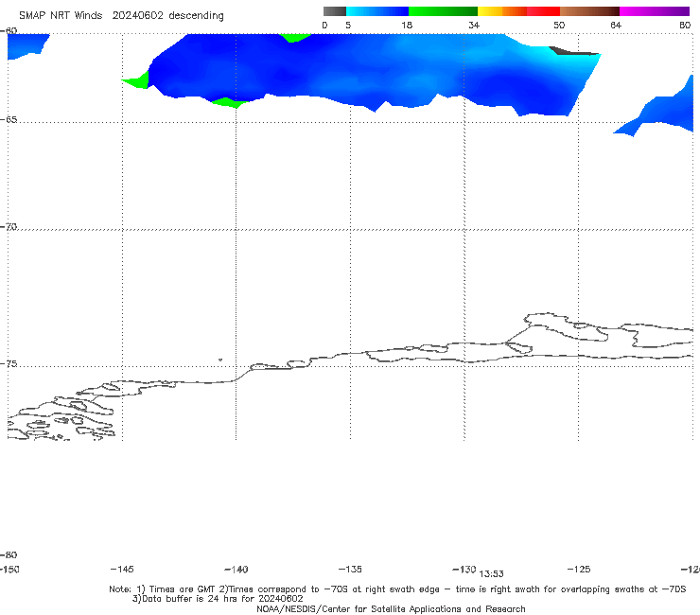This screenshot has height=615, width=700.
Task: Click the brown segment of the color scale
Action: [x=589, y=11]
